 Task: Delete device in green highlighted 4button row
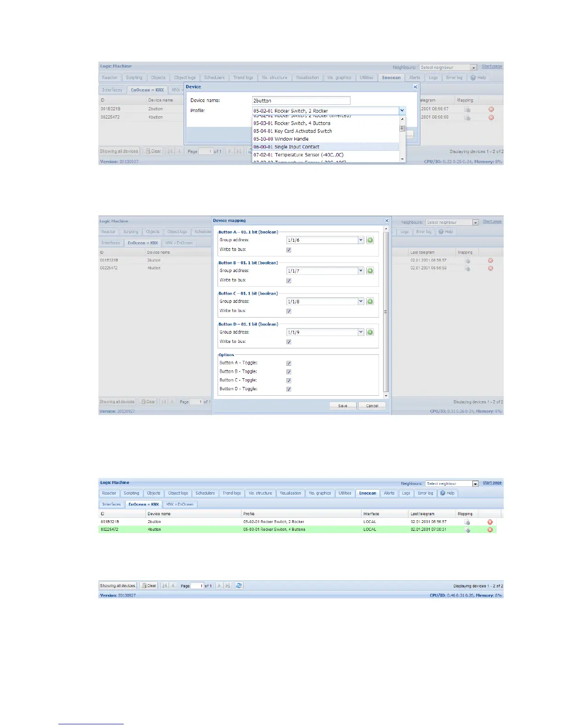[490, 529]
